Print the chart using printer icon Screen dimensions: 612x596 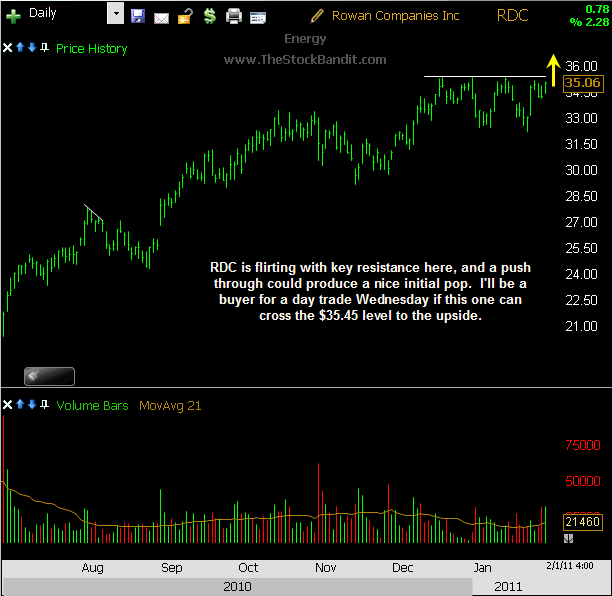(x=234, y=16)
